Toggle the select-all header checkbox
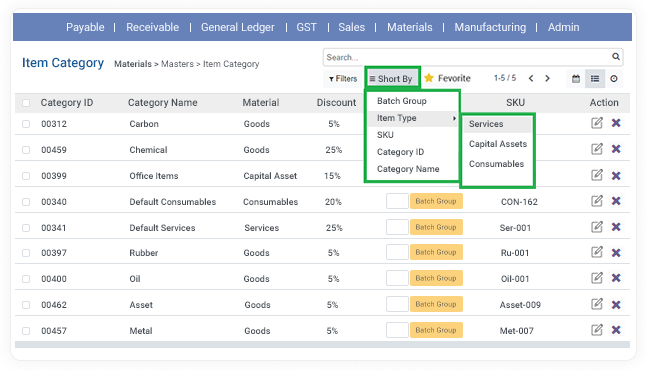This screenshot has width=647, height=371. click(x=26, y=103)
